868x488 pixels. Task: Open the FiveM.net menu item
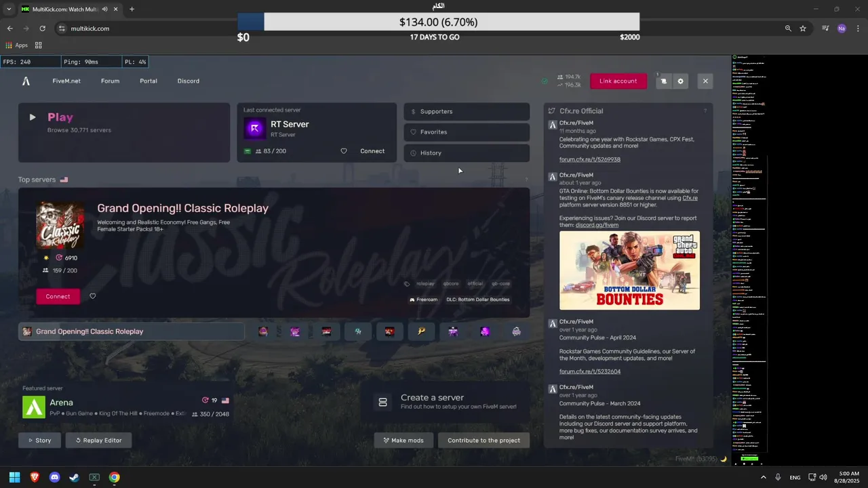click(x=66, y=81)
